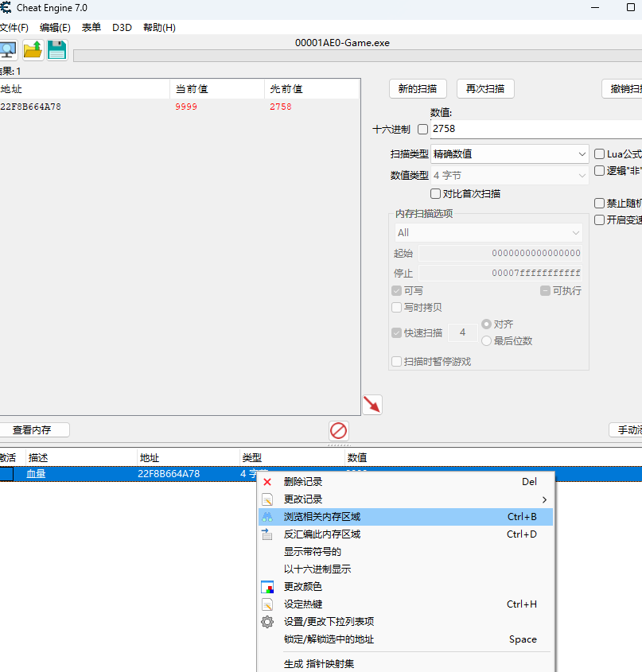This screenshot has height=672, width=642.
Task: Click the red arrow add-address icon
Action: click(x=372, y=405)
